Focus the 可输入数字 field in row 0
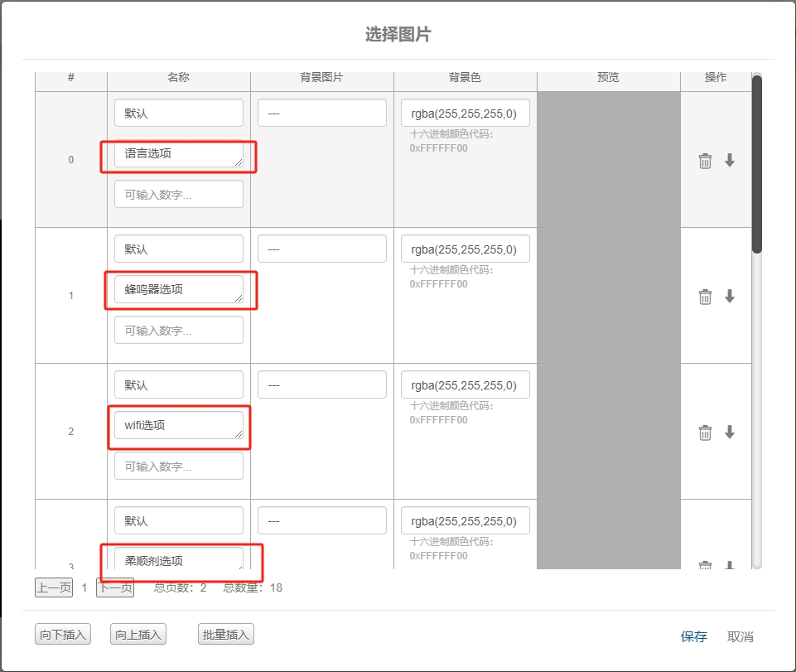The image size is (796, 672). (179, 194)
